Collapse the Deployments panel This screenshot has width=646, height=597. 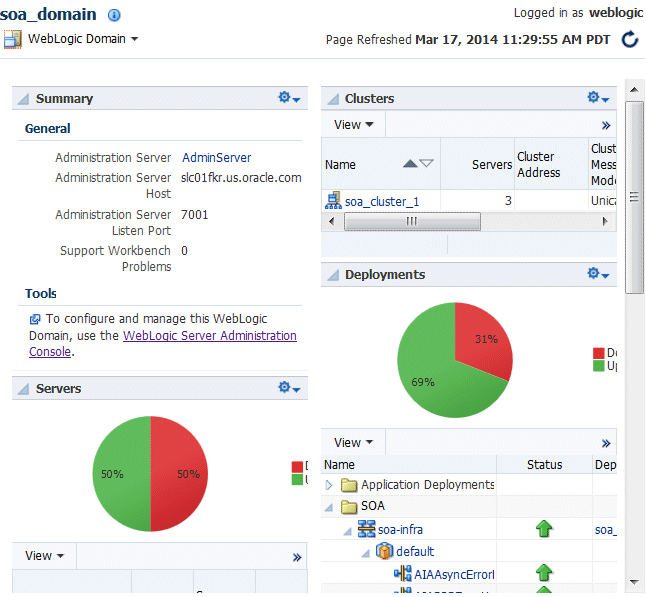coord(333,275)
